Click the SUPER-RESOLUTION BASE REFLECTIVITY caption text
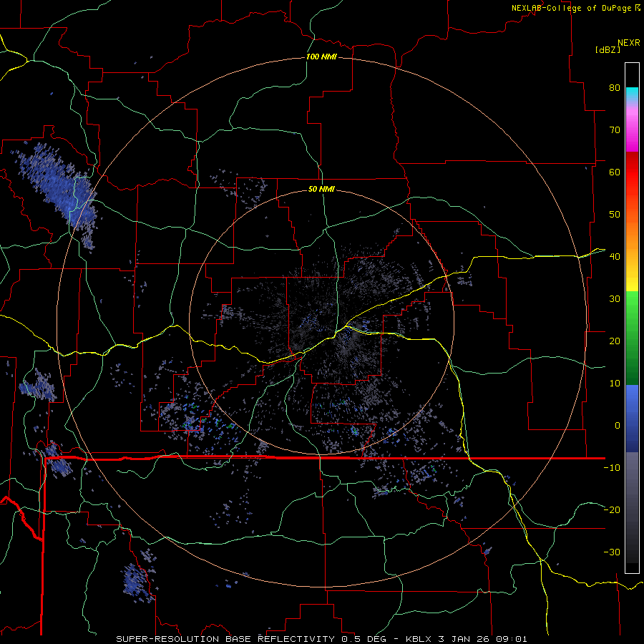The image size is (644, 644). pos(225,639)
